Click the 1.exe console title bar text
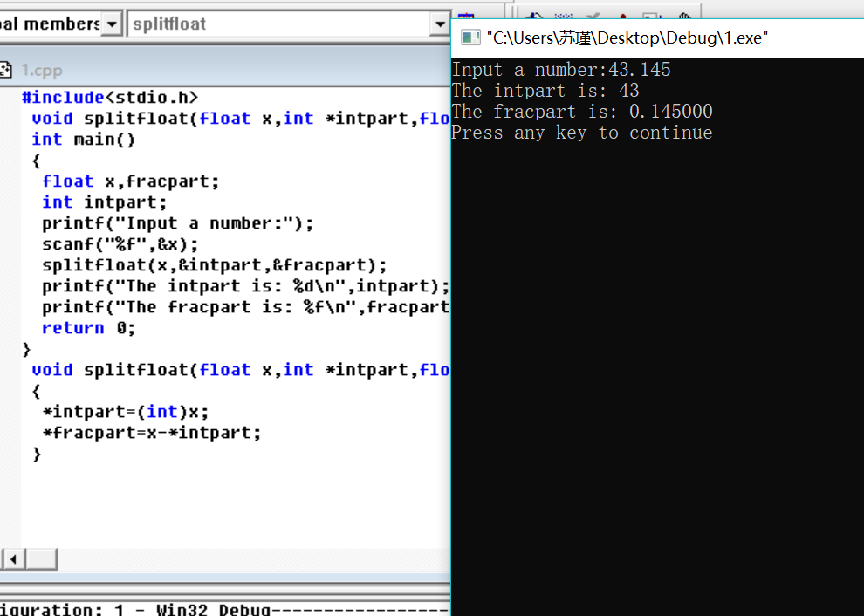864x616 pixels. (x=627, y=38)
